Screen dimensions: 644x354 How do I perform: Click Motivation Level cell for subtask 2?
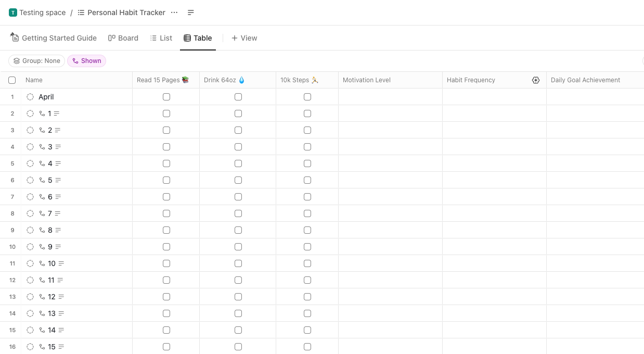[x=390, y=130]
